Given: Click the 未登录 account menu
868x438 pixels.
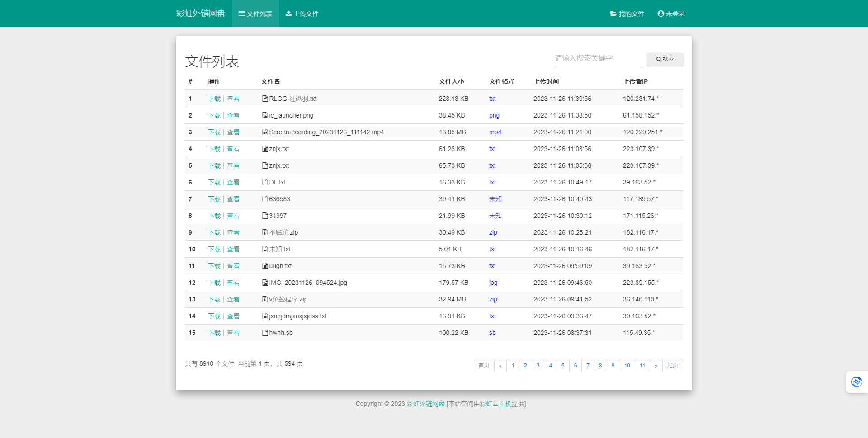Looking at the screenshot, I should tap(671, 14).
